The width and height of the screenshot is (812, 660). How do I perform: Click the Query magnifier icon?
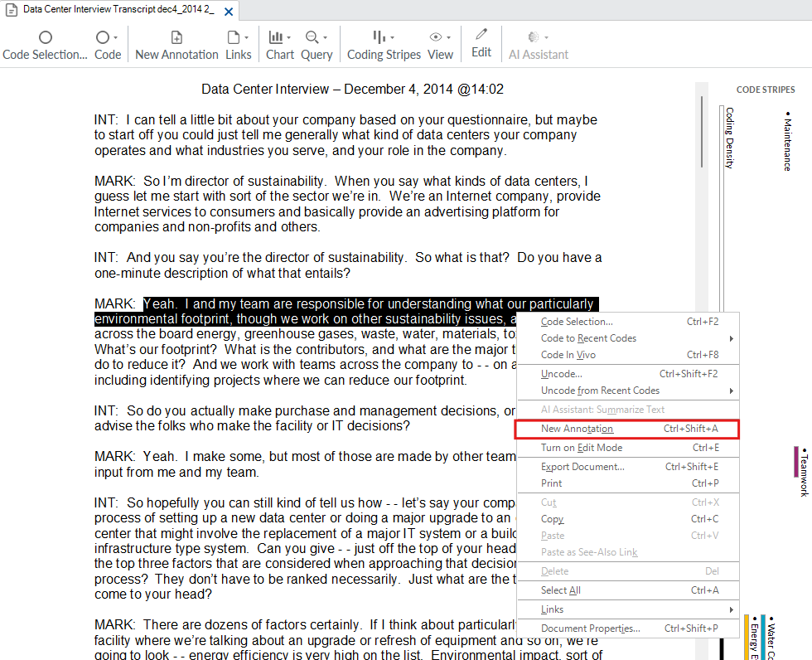(312, 37)
